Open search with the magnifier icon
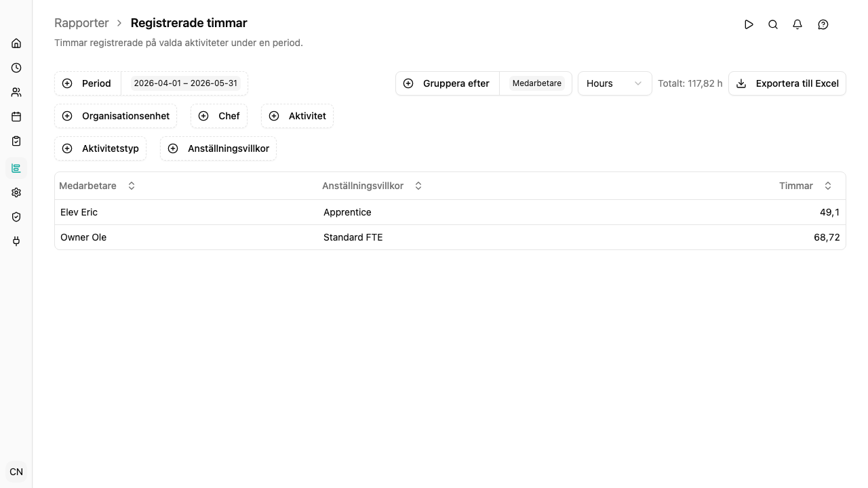868x488 pixels. pyautogui.click(x=773, y=24)
